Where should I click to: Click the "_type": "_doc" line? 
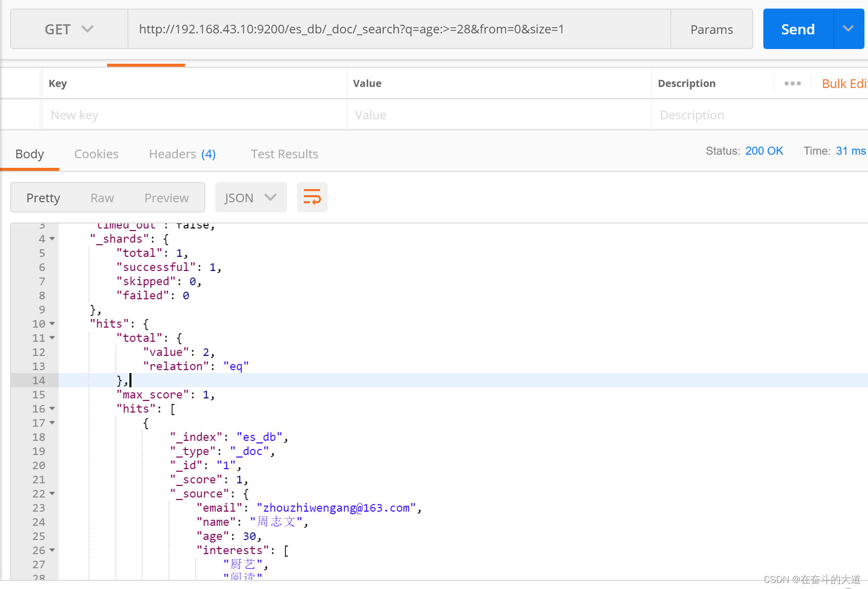[222, 451]
